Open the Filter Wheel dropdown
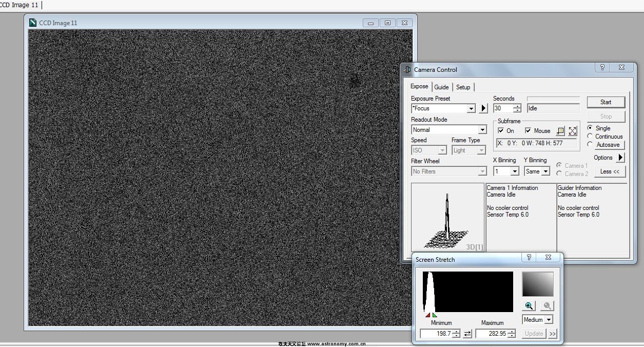The image size is (644, 347). 482,171
